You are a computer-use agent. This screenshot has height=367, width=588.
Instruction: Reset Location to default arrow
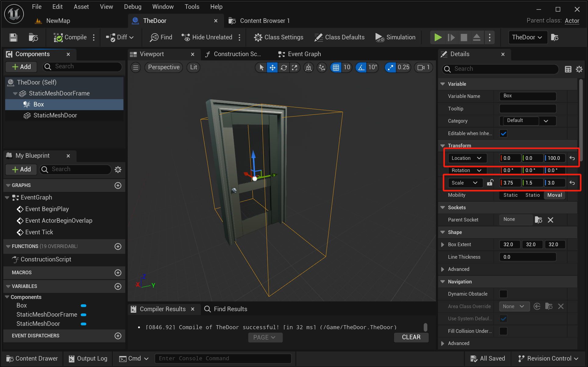(572, 158)
